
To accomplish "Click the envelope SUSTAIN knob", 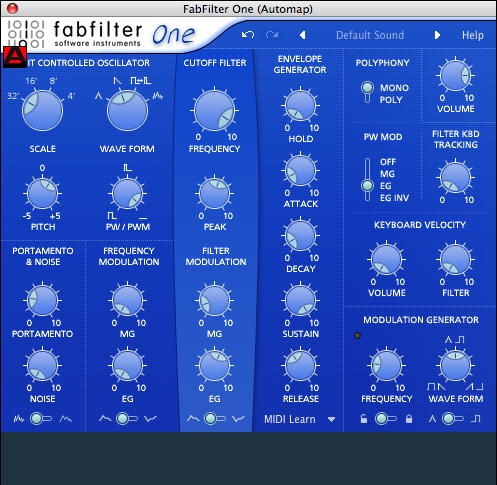I will coord(300,300).
